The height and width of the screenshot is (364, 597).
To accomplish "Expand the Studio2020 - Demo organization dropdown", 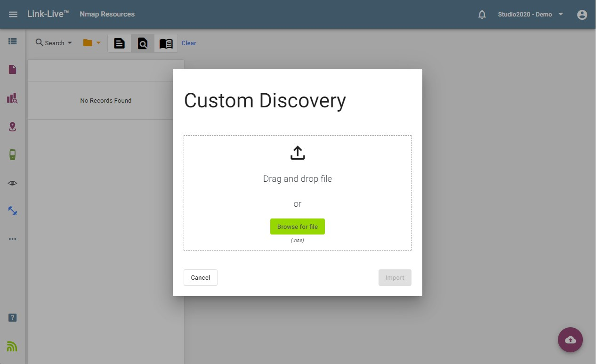I will pyautogui.click(x=530, y=14).
